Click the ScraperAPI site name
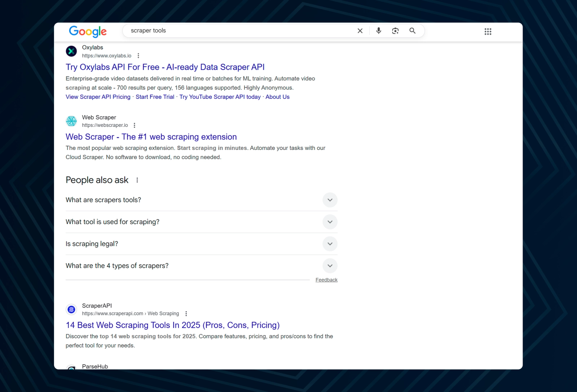 [x=97, y=306]
